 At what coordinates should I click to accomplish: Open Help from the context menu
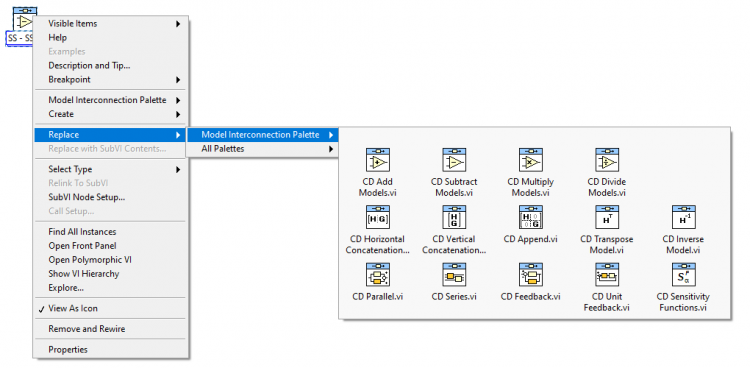tap(110, 37)
